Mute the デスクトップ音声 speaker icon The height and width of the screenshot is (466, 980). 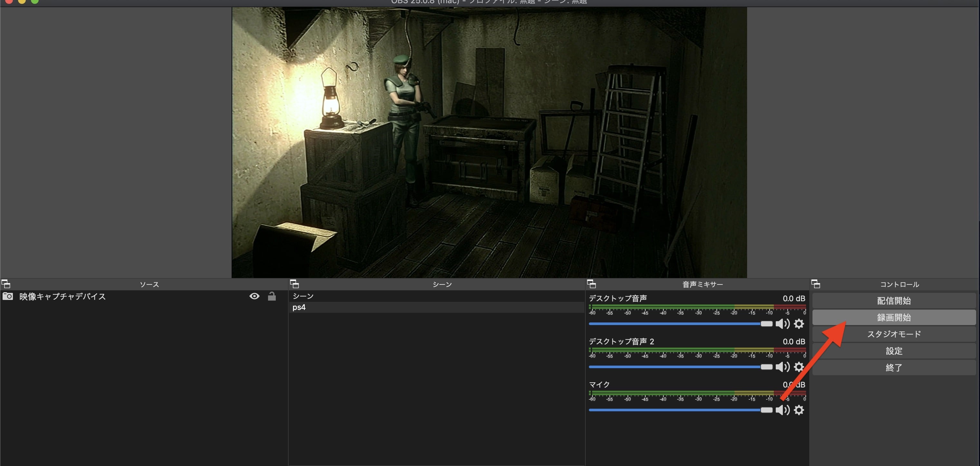click(782, 324)
